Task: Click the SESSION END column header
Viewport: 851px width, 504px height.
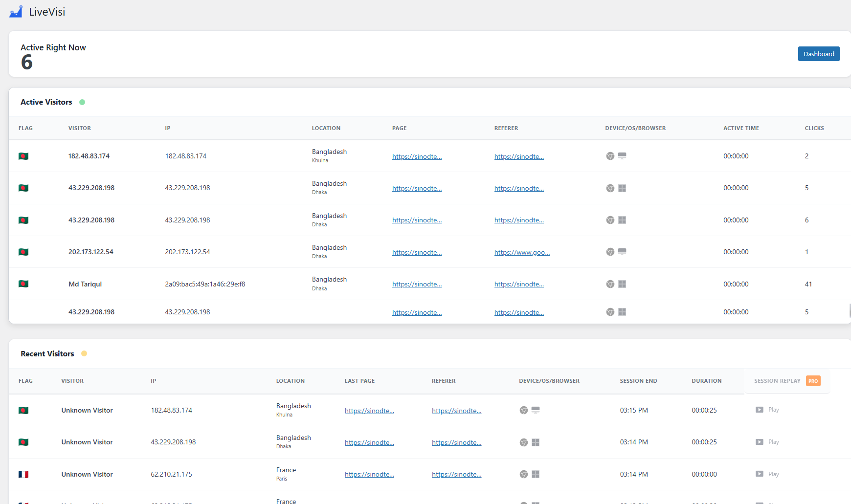Action: click(638, 381)
